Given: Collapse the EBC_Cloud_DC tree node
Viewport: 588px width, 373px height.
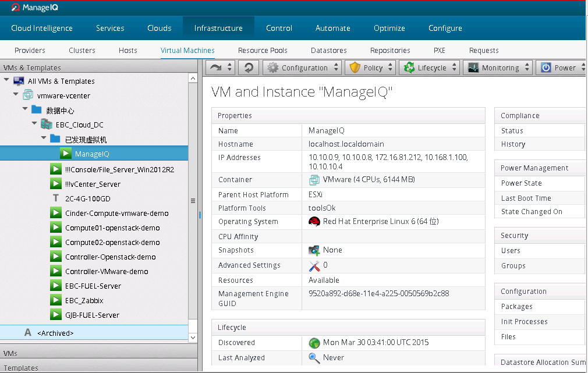Looking at the screenshot, I should tap(34, 123).
